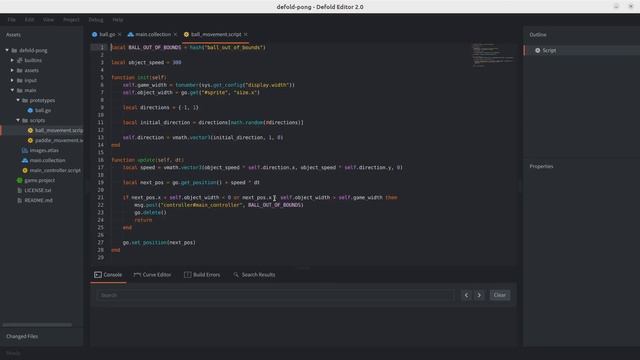Image resolution: width=640 pixels, height=360 pixels.
Task: Close the main.collection tab
Action: (176, 35)
